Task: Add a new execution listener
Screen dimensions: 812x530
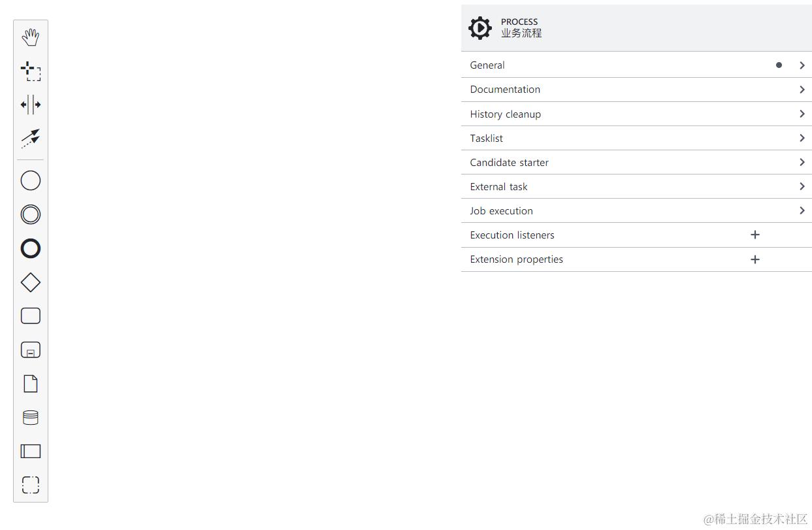Action: tap(755, 235)
